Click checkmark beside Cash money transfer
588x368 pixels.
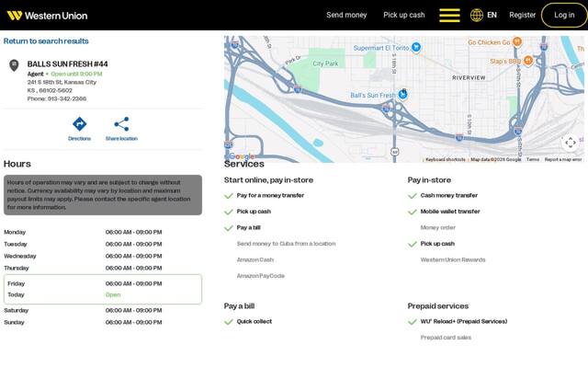(413, 196)
